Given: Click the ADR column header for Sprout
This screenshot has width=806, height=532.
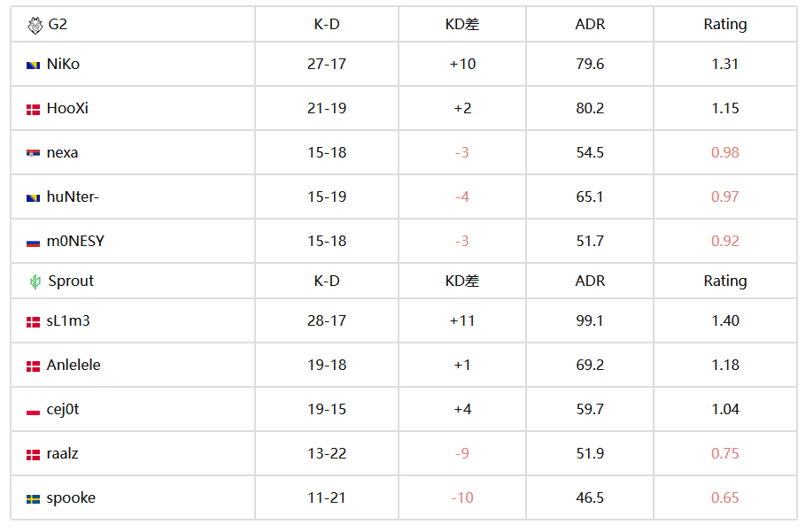Looking at the screenshot, I should tap(590, 281).
